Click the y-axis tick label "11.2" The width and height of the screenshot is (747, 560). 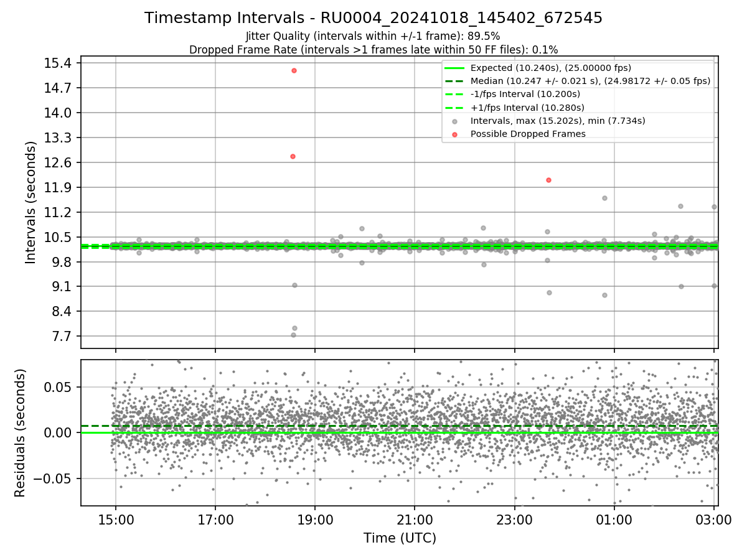tap(59, 212)
